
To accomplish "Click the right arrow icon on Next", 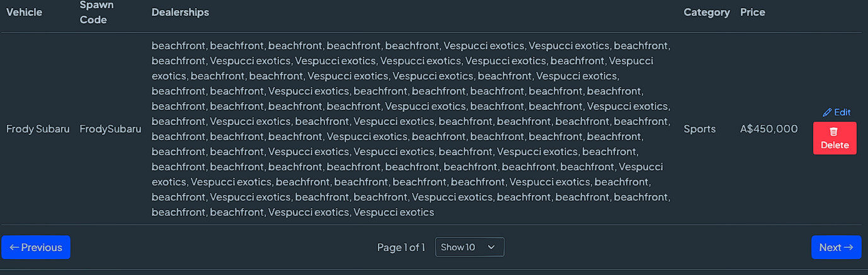I will 848,247.
